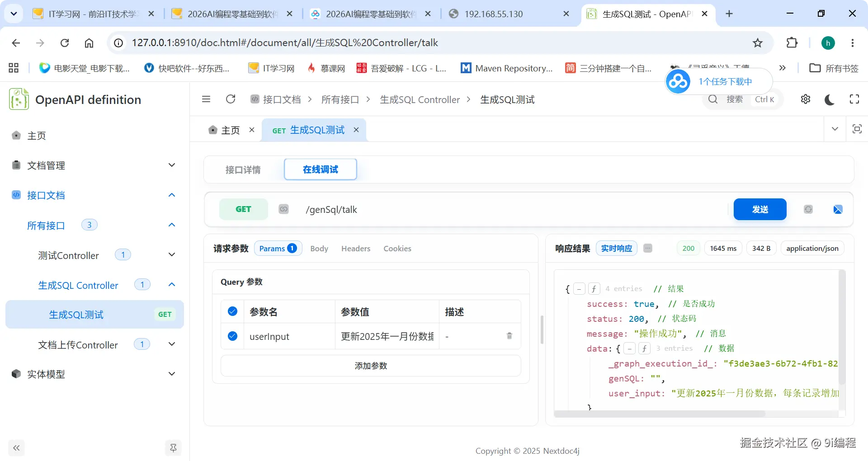
Task: Click the root JSON function f icon
Action: click(594, 289)
